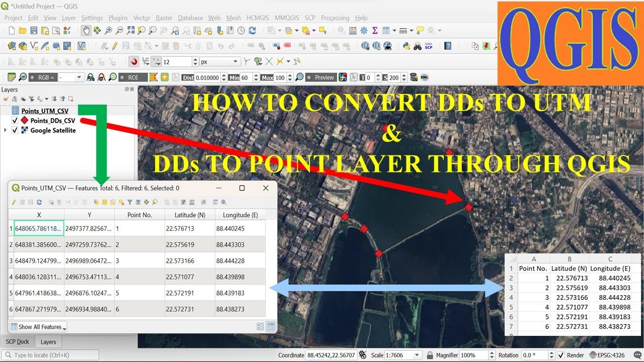Viewport: 644px width, 362px height.
Task: Refresh the map canvas
Action: 252,31
